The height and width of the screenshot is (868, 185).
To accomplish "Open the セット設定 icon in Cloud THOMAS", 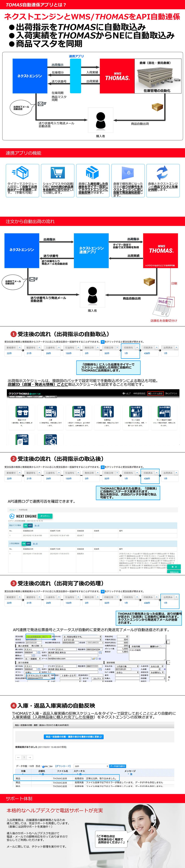I will point(135,411).
